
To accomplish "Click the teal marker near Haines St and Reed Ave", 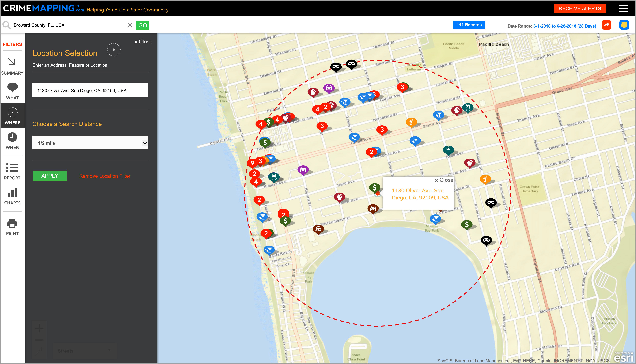I will (448, 150).
